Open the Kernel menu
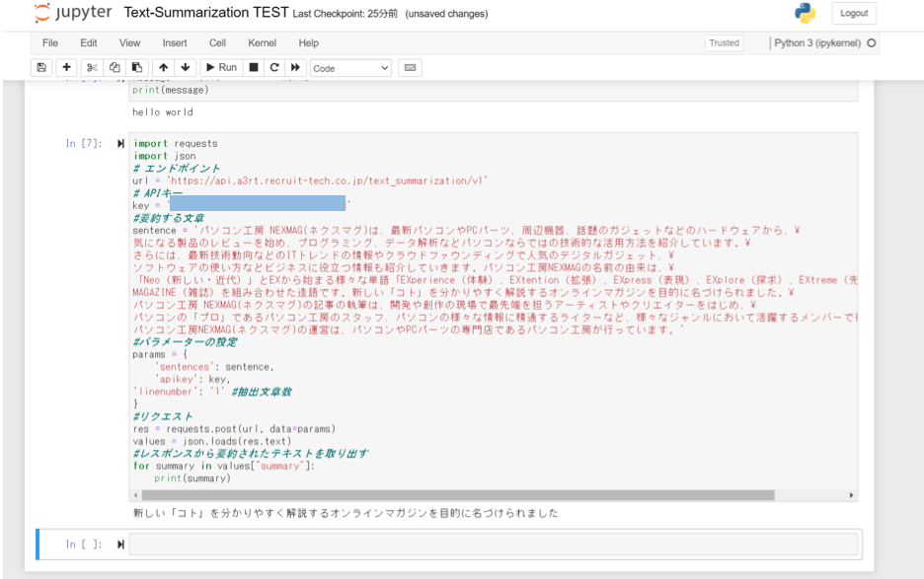The image size is (924, 579). (x=263, y=43)
